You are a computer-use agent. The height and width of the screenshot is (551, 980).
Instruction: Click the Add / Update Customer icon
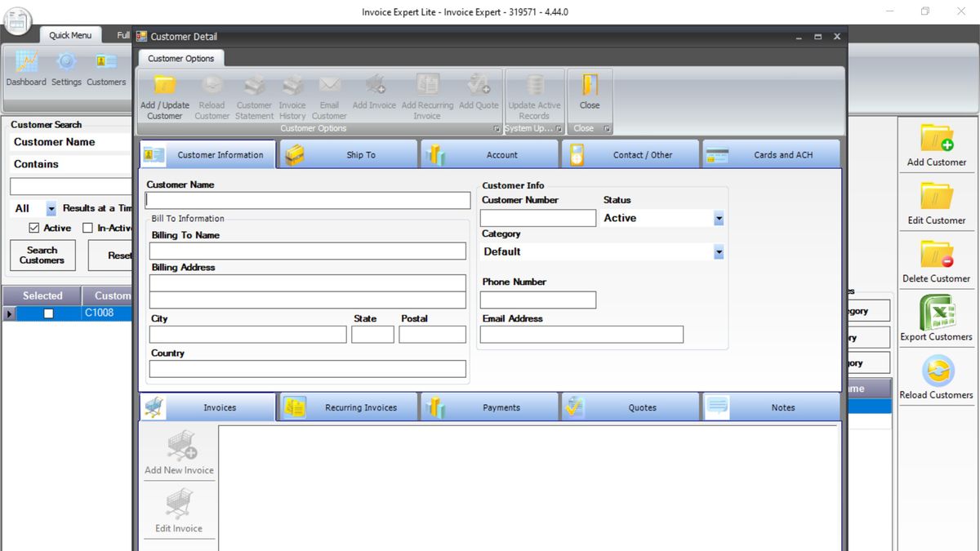[x=163, y=90]
